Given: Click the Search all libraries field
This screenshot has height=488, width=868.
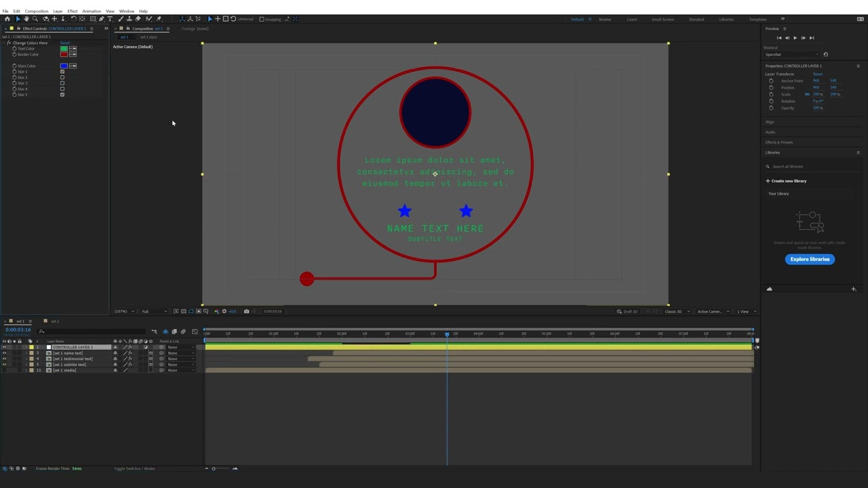Looking at the screenshot, I should point(810,166).
